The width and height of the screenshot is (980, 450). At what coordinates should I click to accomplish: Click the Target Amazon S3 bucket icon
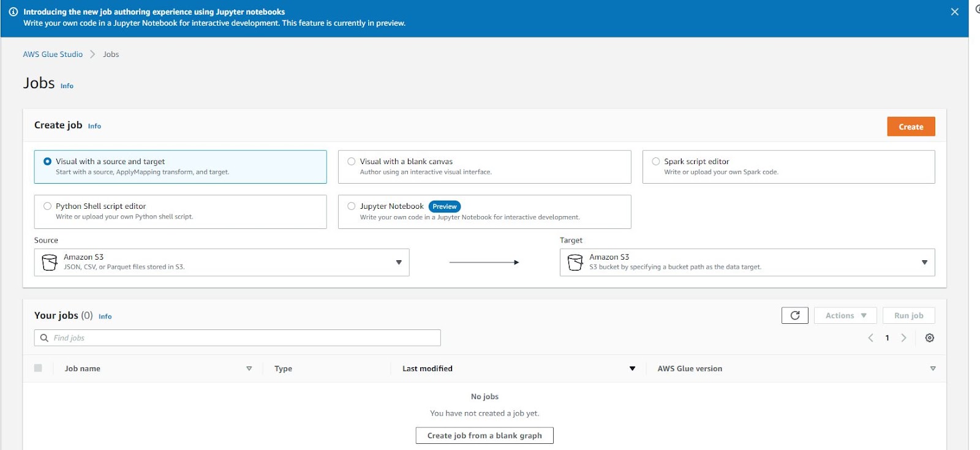coord(575,262)
